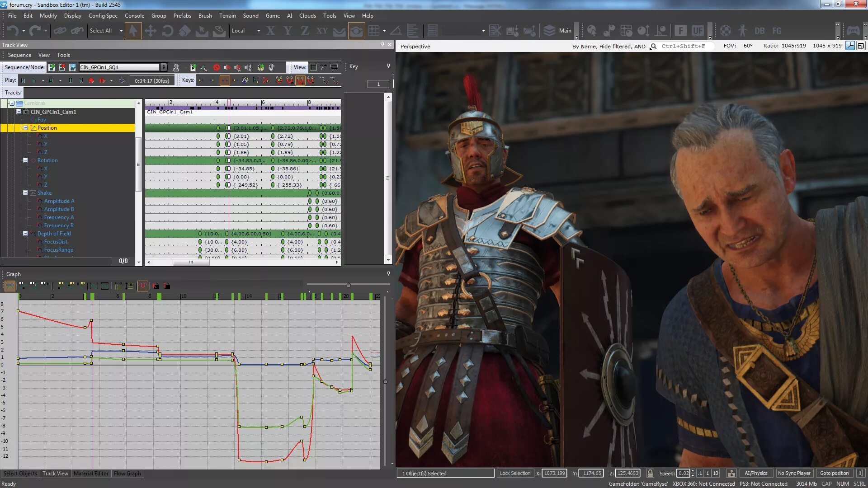
Task: Switch to the Select Objects tab
Action: pyautogui.click(x=20, y=474)
